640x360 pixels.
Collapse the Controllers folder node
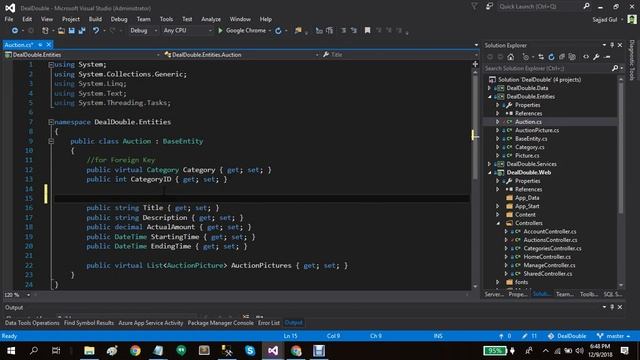(x=498, y=223)
